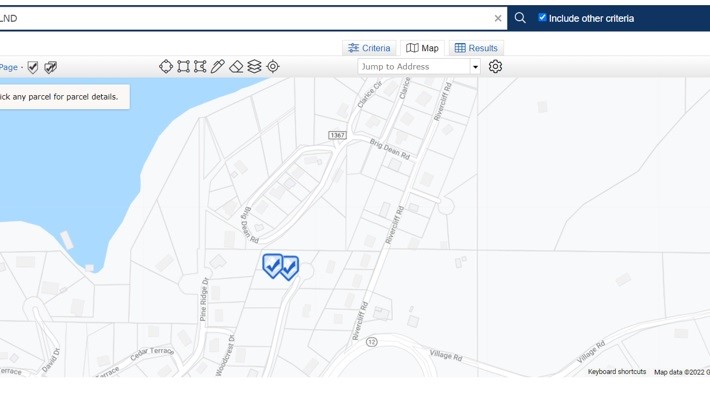Click the 1367 route shield on map
This screenshot has width=710, height=400.
click(337, 135)
